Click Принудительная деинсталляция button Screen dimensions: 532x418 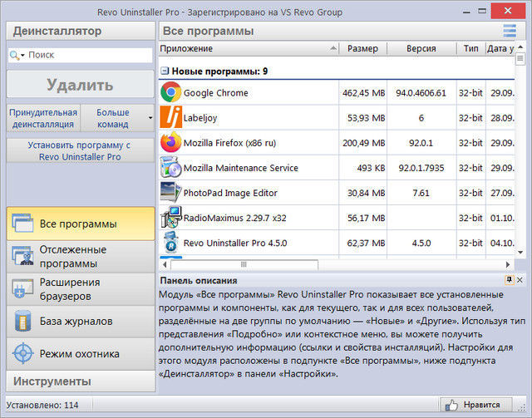(x=43, y=118)
